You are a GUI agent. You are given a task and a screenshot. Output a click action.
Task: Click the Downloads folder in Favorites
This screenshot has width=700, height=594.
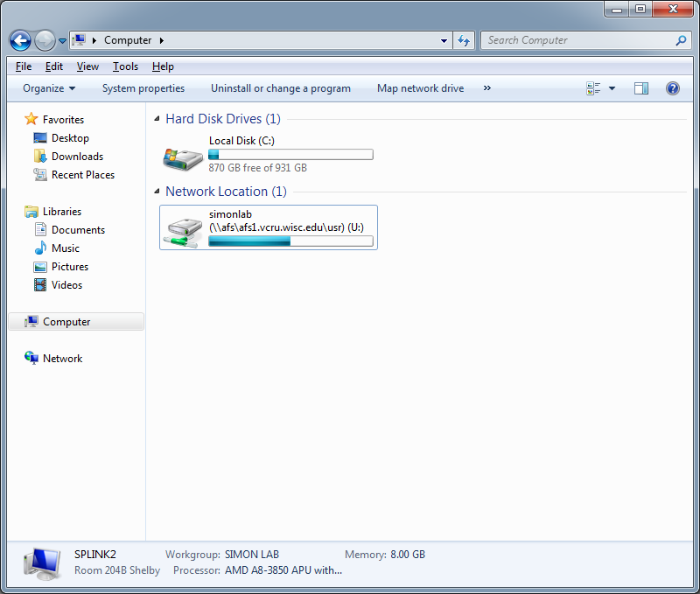(77, 157)
